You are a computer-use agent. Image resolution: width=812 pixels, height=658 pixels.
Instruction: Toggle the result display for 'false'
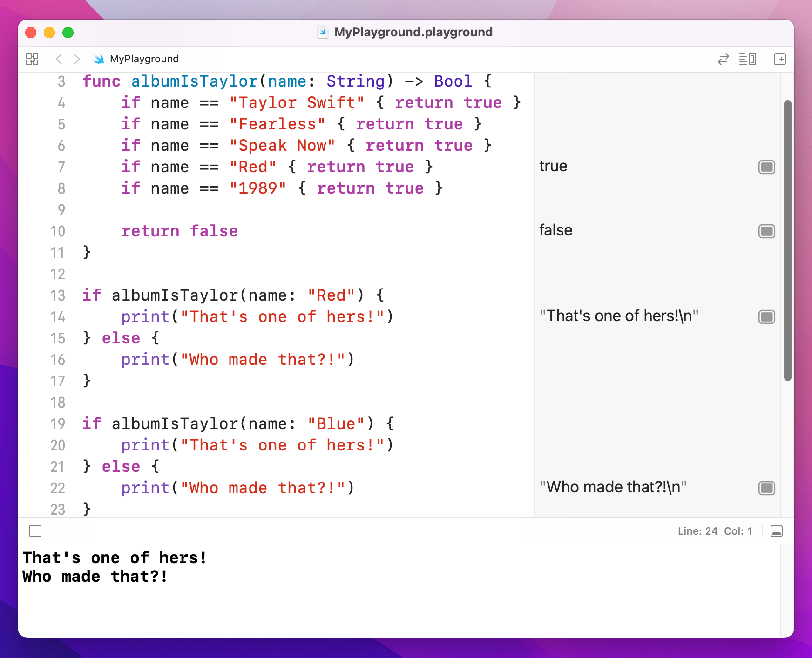point(766,231)
